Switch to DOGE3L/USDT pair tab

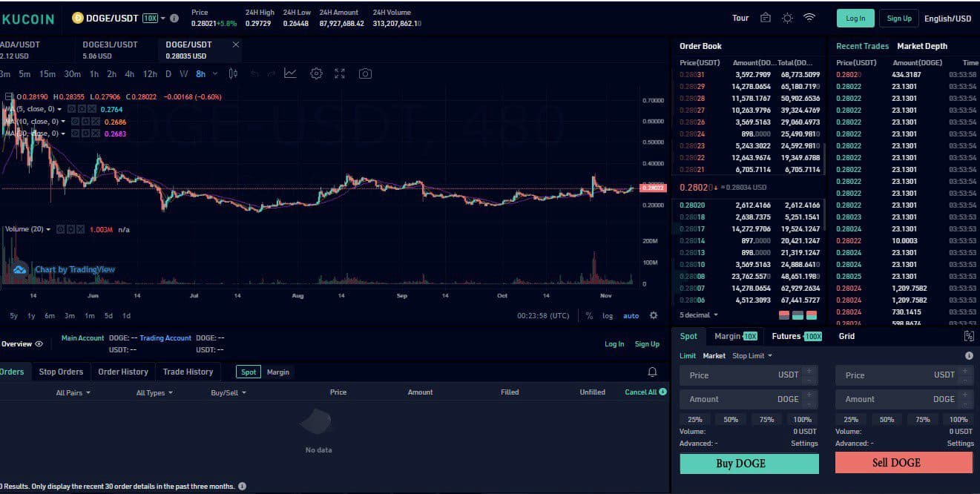click(110, 50)
